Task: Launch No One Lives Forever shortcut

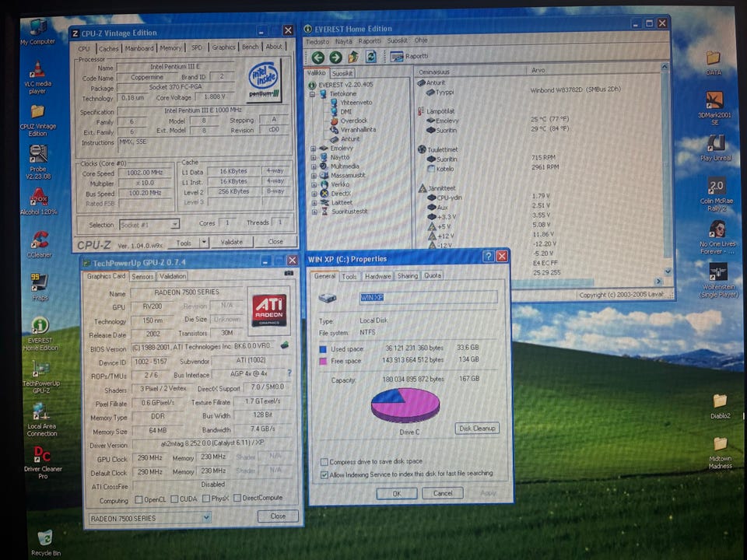Action: (717, 236)
